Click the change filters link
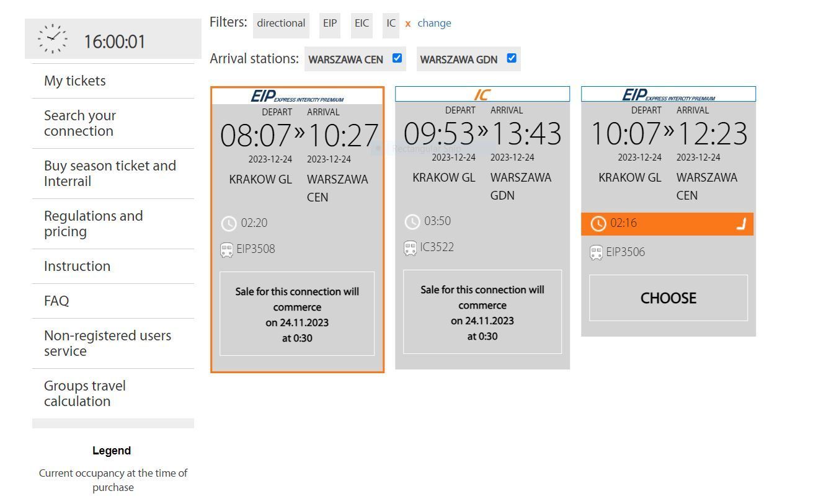 coord(434,24)
